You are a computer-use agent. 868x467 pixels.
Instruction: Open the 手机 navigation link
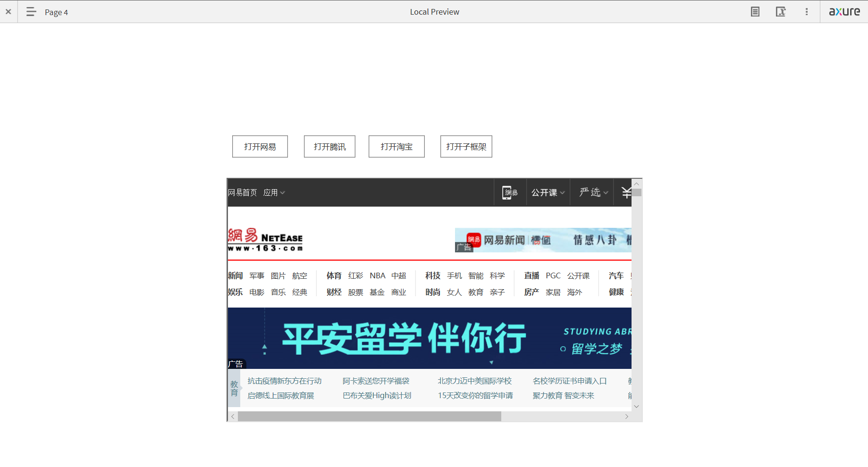[455, 275]
